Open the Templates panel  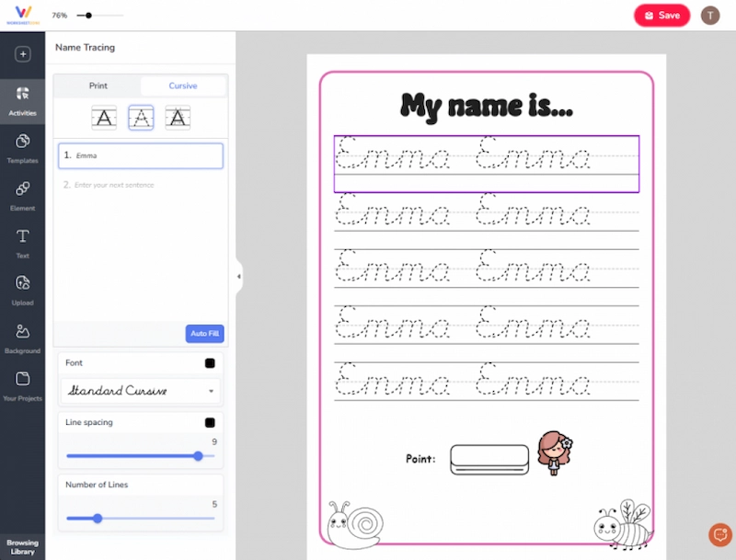[21, 147]
